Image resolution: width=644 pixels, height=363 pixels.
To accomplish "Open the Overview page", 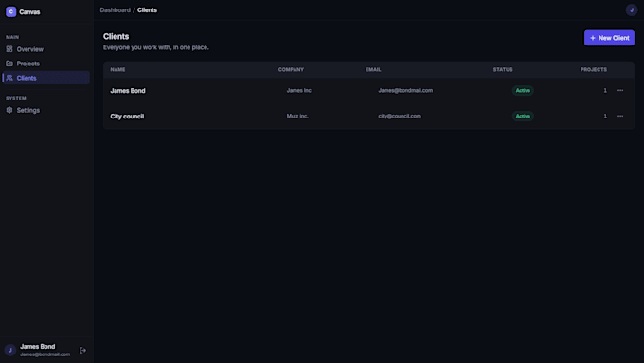I will click(x=45, y=49).
